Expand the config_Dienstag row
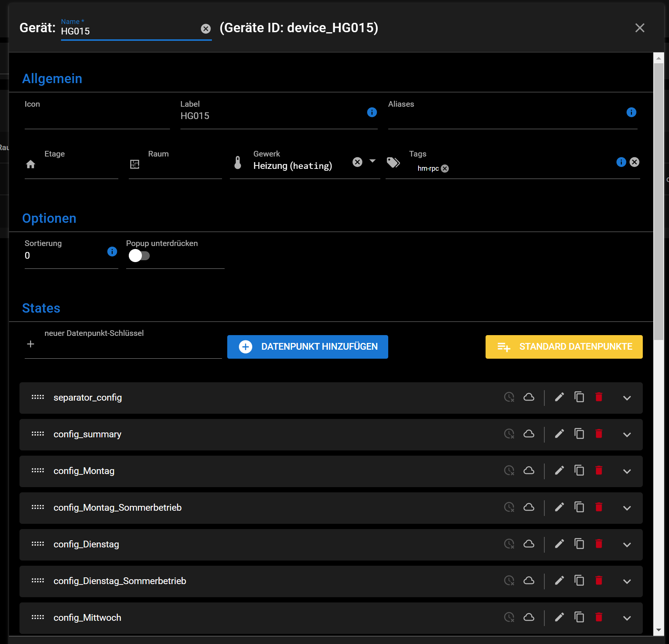669x644 pixels. (627, 545)
